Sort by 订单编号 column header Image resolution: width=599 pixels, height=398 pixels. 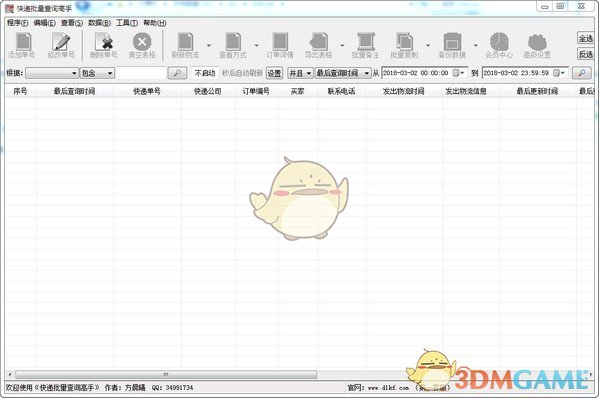(x=256, y=91)
